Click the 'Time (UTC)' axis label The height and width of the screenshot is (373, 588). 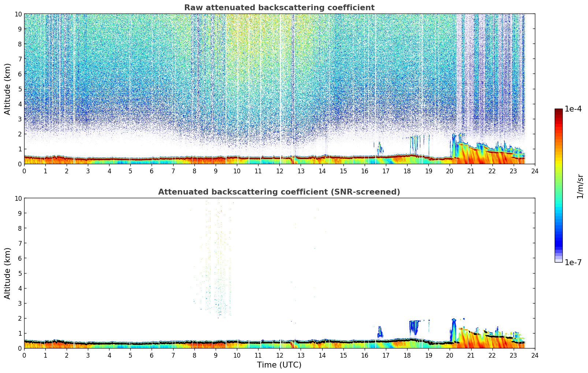pos(279,365)
